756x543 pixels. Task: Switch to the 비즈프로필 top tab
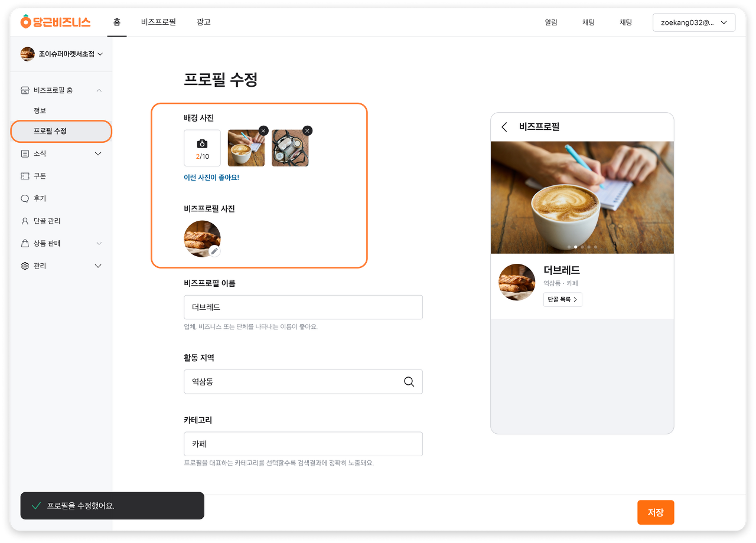158,22
